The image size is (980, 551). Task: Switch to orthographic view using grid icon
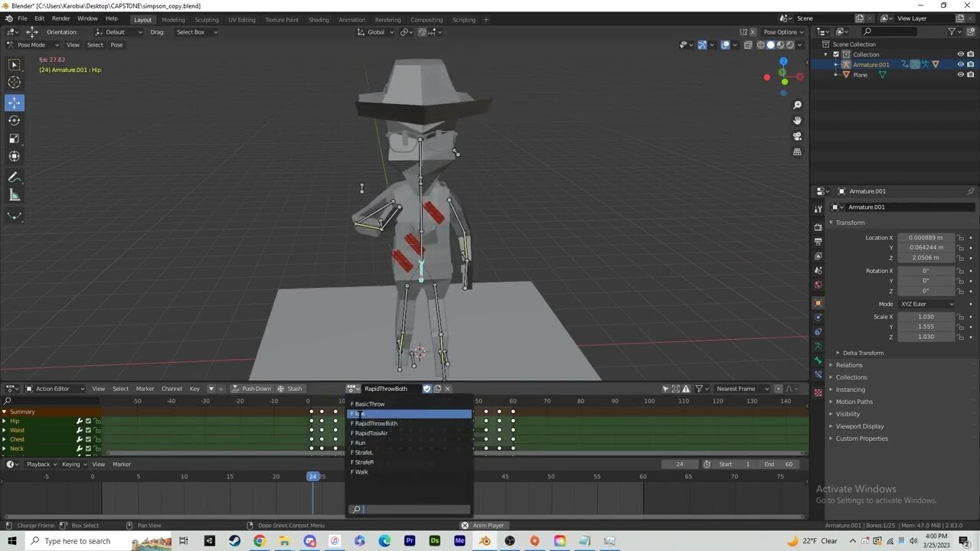point(797,152)
